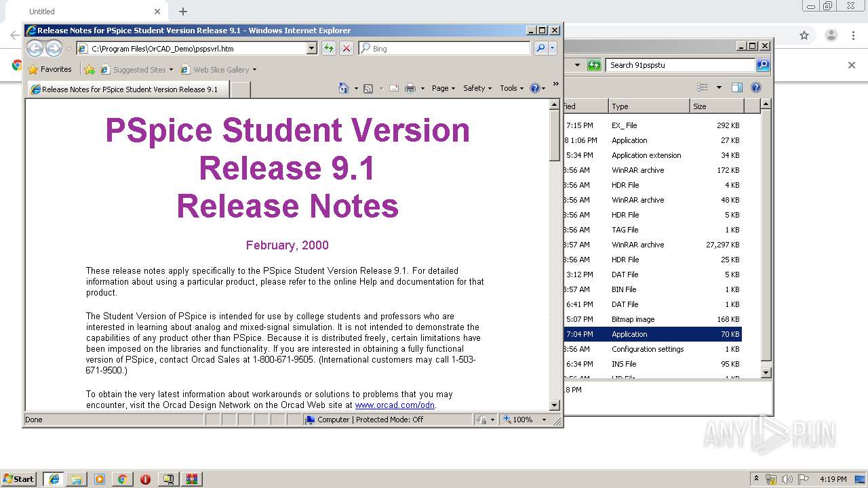868x488 pixels.
Task: Open Explorer help question mark icon
Action: click(756, 87)
